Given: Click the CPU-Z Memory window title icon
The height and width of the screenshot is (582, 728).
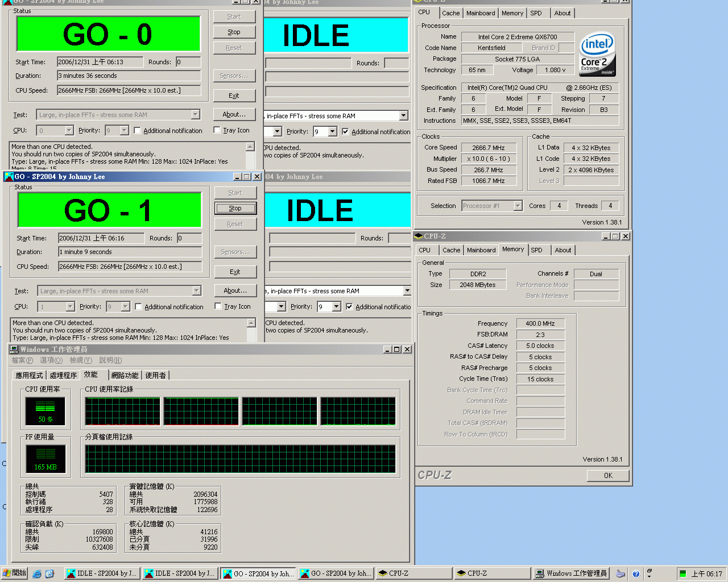Looking at the screenshot, I should tap(419, 236).
